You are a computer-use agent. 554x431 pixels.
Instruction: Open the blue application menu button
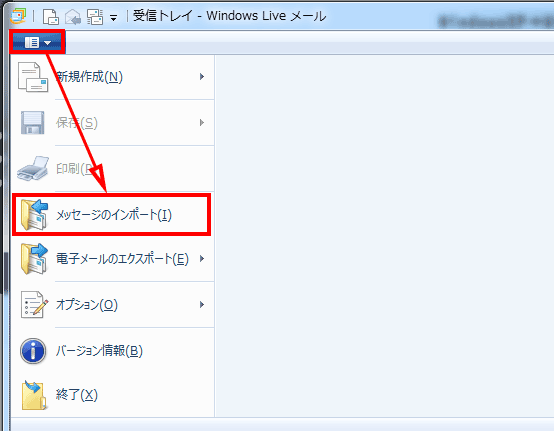coord(37,42)
